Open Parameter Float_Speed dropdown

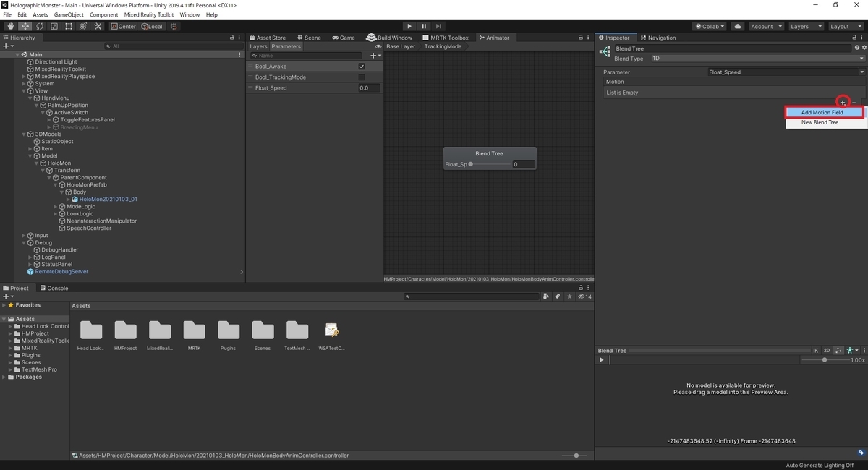(786, 72)
